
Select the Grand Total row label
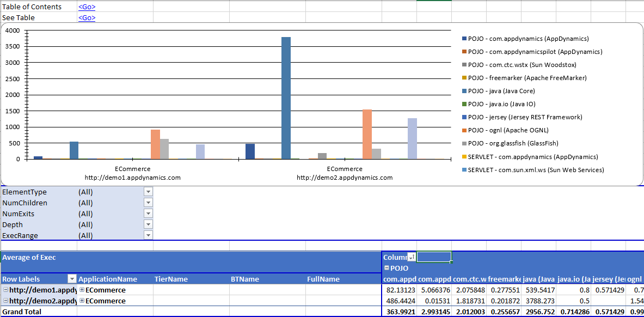[x=22, y=312]
